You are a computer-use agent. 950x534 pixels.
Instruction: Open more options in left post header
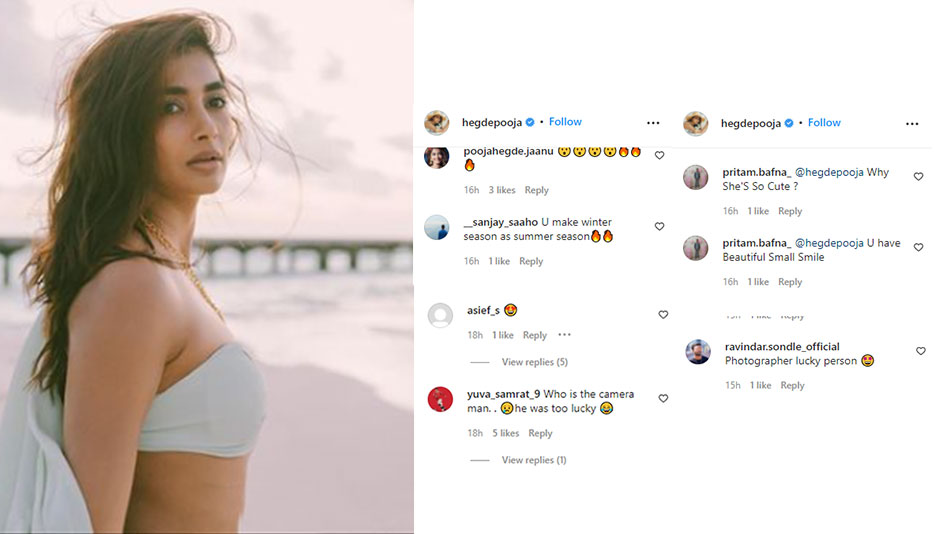pos(653,123)
